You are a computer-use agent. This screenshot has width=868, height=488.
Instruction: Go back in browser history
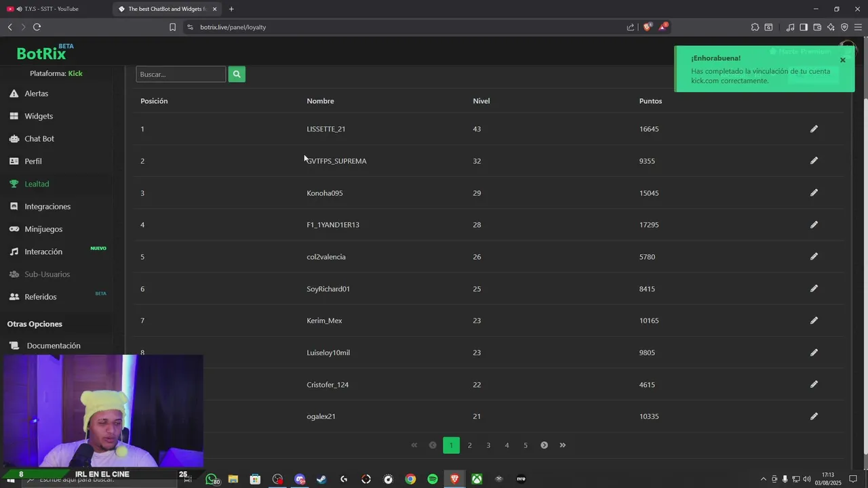[x=9, y=27]
